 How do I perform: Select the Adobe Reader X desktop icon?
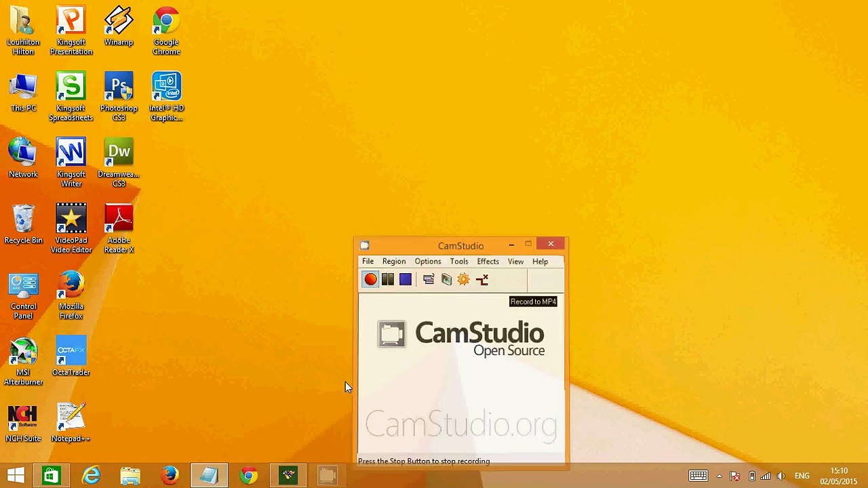pyautogui.click(x=119, y=228)
